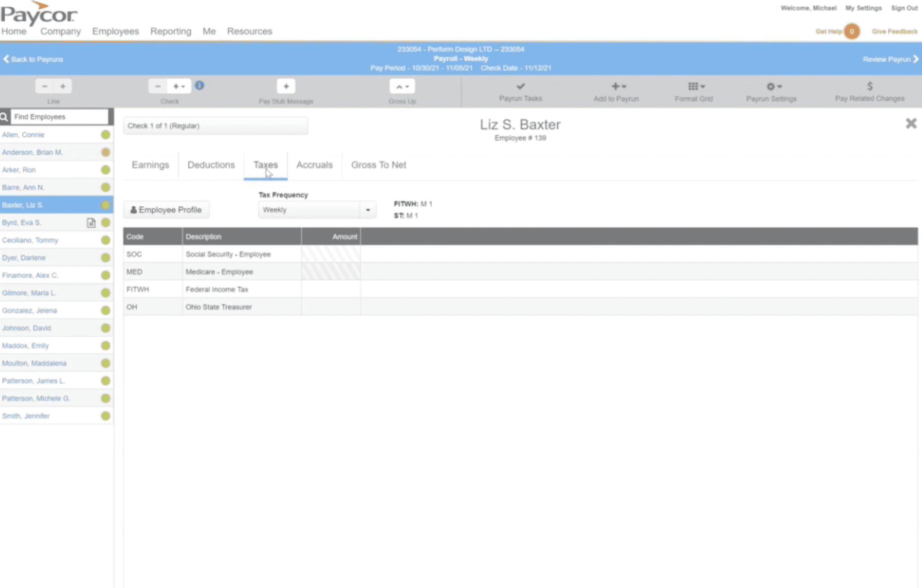Go Back to Payruns
Image resolution: width=922 pixels, height=588 pixels.
click(x=34, y=59)
